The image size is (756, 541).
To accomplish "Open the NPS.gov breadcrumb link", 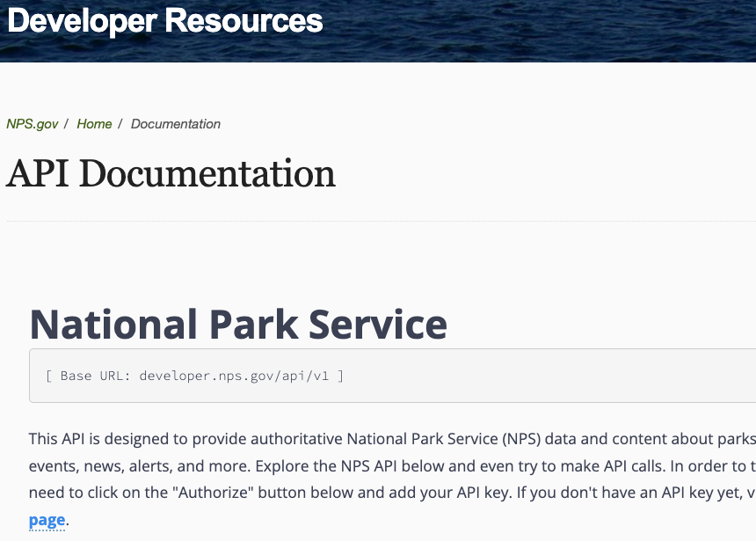I will pyautogui.click(x=33, y=124).
